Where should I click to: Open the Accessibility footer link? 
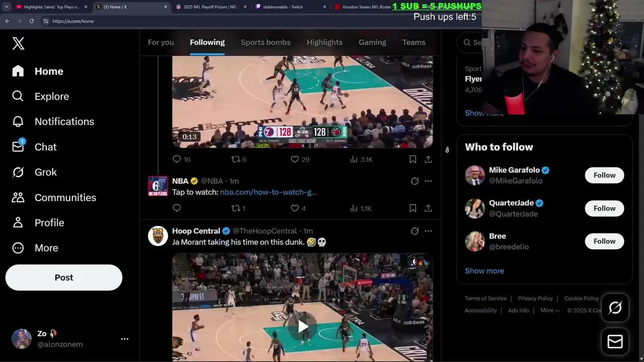click(480, 310)
